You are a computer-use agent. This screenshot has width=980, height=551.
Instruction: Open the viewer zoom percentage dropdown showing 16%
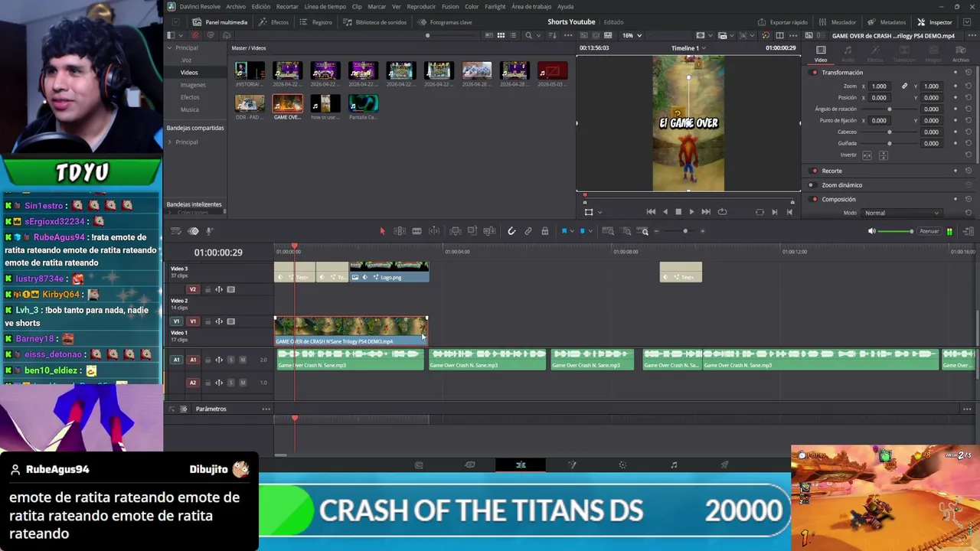point(632,35)
